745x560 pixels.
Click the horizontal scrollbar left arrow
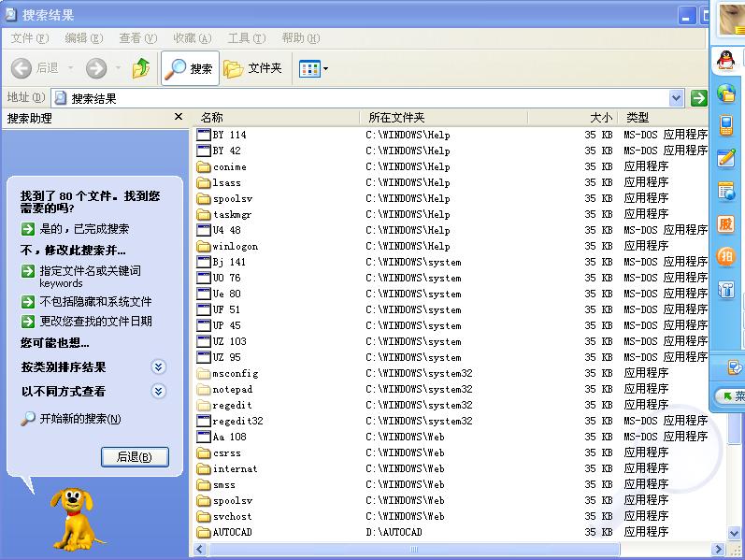click(200, 550)
